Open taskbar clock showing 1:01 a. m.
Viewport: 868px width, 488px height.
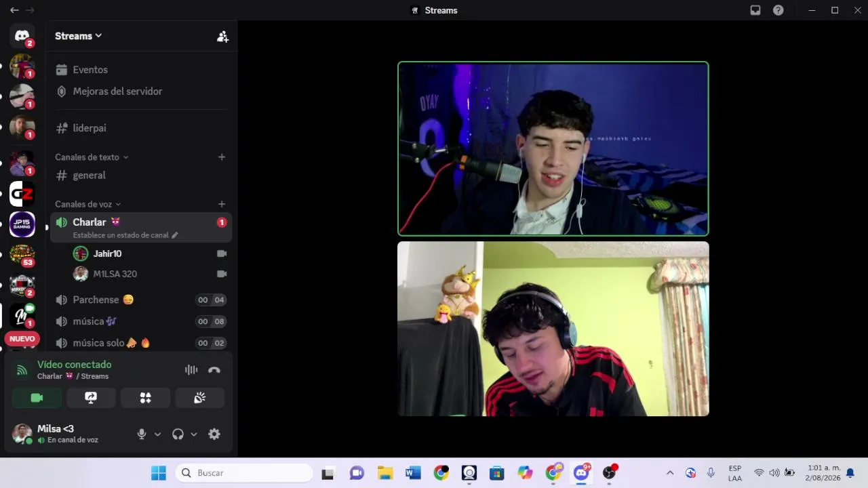click(x=823, y=473)
